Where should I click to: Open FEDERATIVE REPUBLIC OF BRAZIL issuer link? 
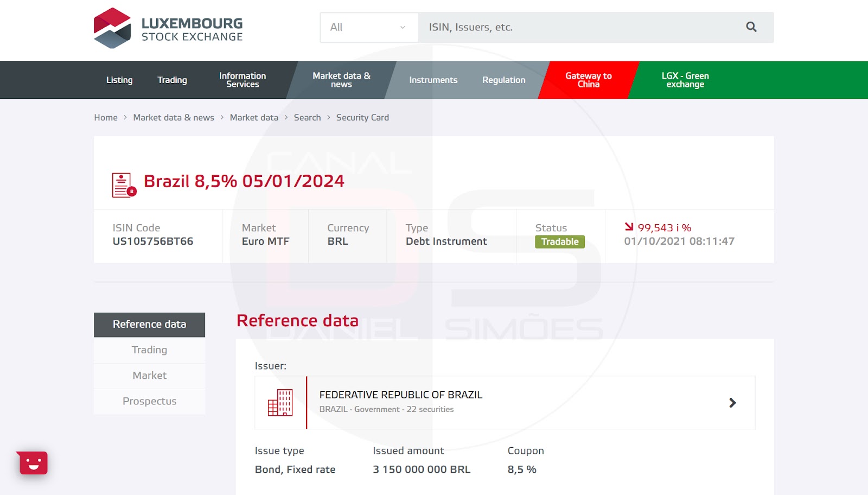tap(401, 395)
